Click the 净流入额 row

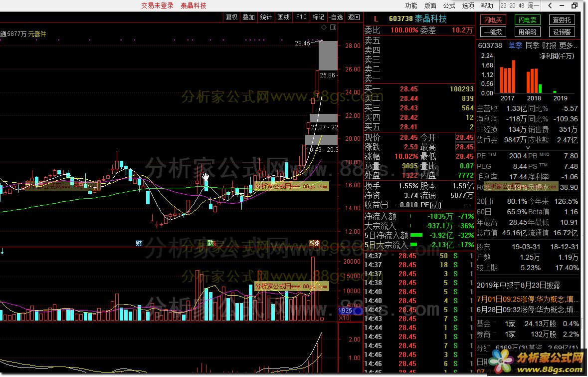point(419,216)
